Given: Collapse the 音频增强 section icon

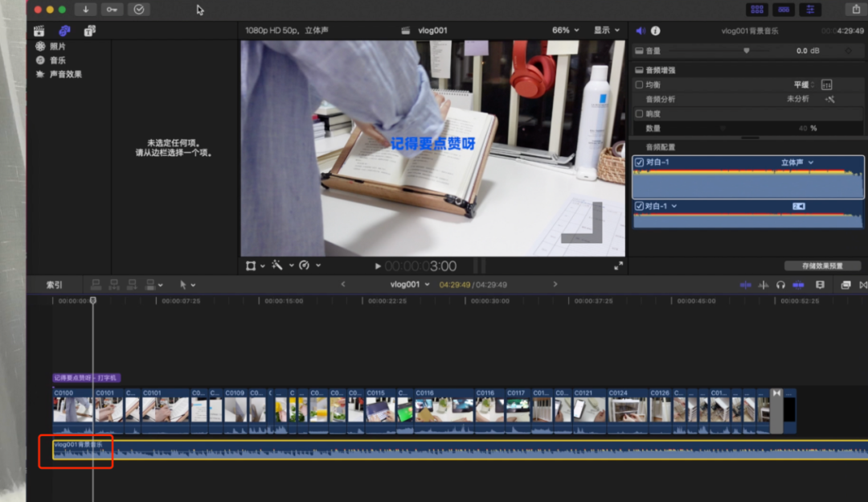Looking at the screenshot, I should (639, 70).
